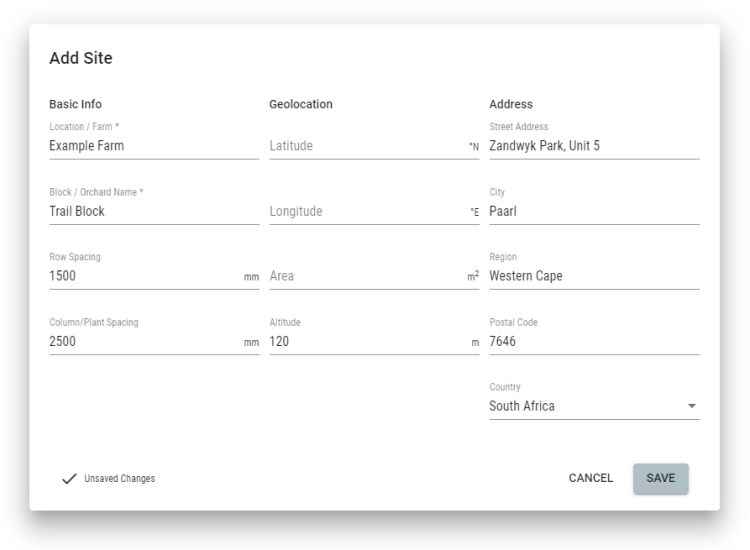This screenshot has width=750, height=550.
Task: Click the Location / Farm input field
Action: pyautogui.click(x=153, y=146)
